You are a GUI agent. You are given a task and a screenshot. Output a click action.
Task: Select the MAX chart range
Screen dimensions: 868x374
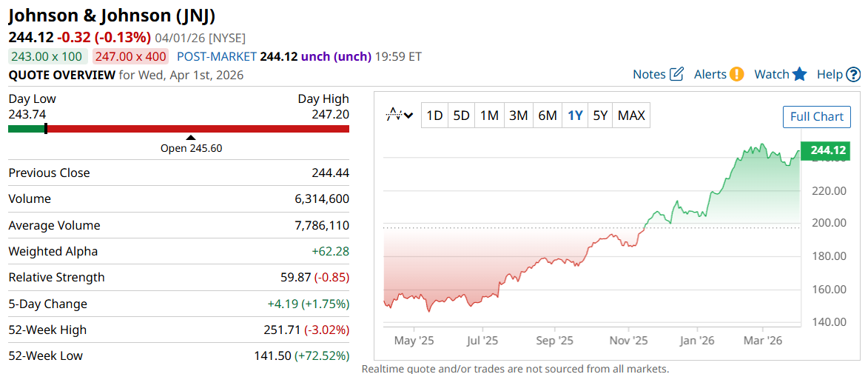pyautogui.click(x=631, y=116)
